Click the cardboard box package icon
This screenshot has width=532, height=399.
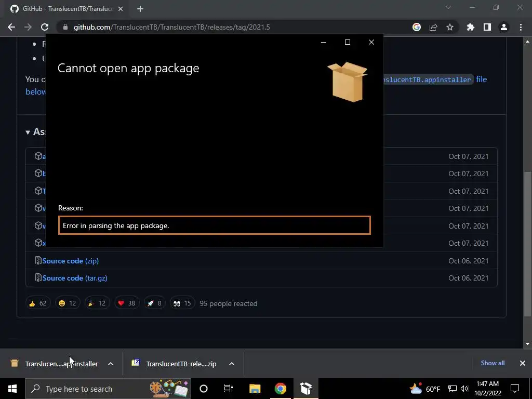coord(348,82)
